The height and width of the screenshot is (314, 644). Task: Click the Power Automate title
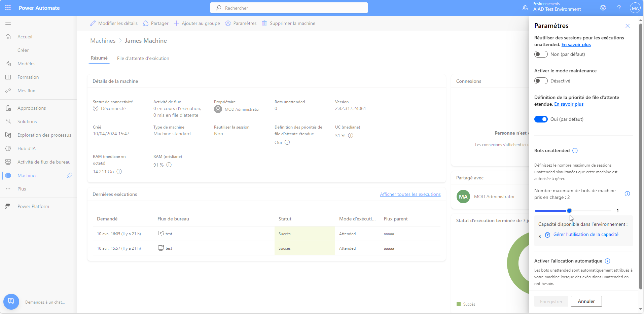pyautogui.click(x=39, y=8)
